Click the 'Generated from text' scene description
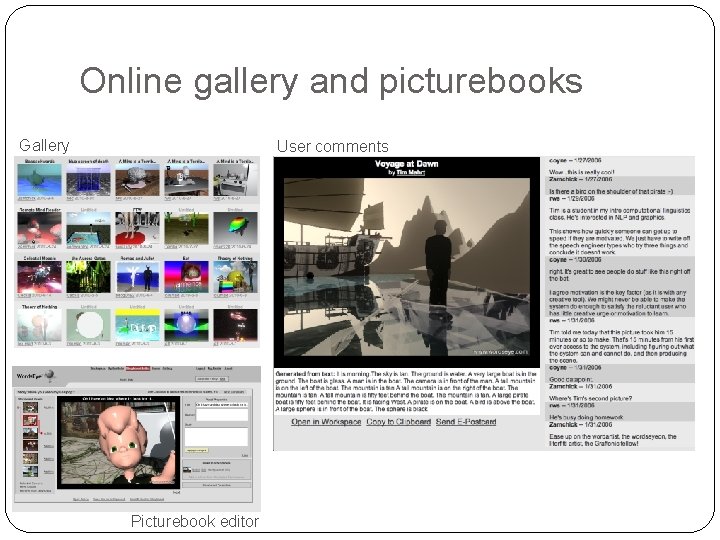 [406, 391]
